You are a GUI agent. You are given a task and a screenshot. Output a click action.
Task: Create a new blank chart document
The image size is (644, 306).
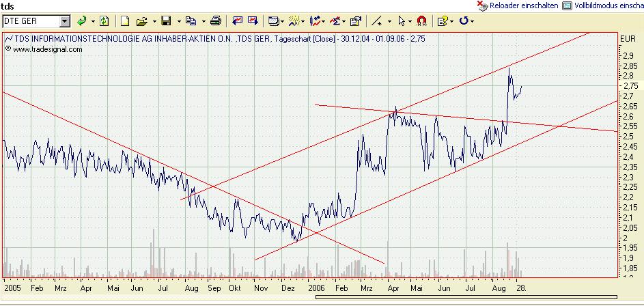[x=125, y=21]
